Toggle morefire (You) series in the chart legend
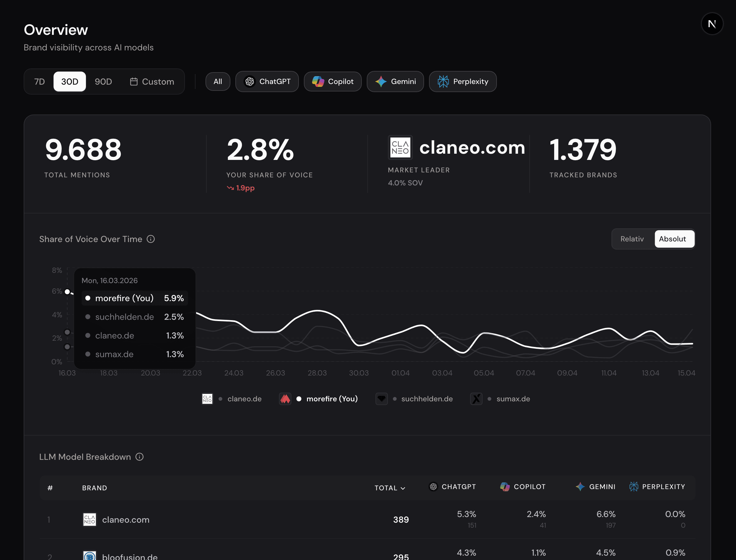Image resolution: width=736 pixels, height=560 pixels. pos(318,399)
